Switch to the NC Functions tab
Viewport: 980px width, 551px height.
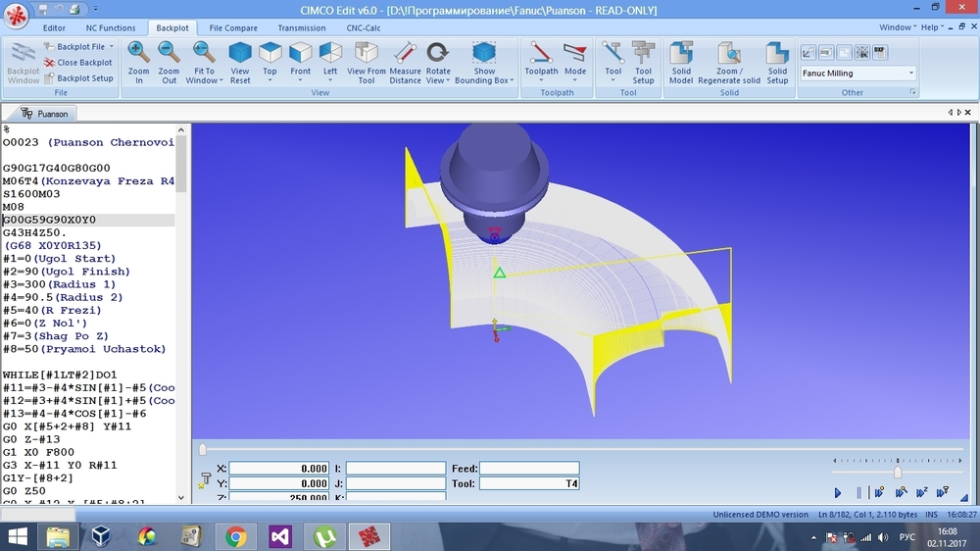tap(111, 28)
